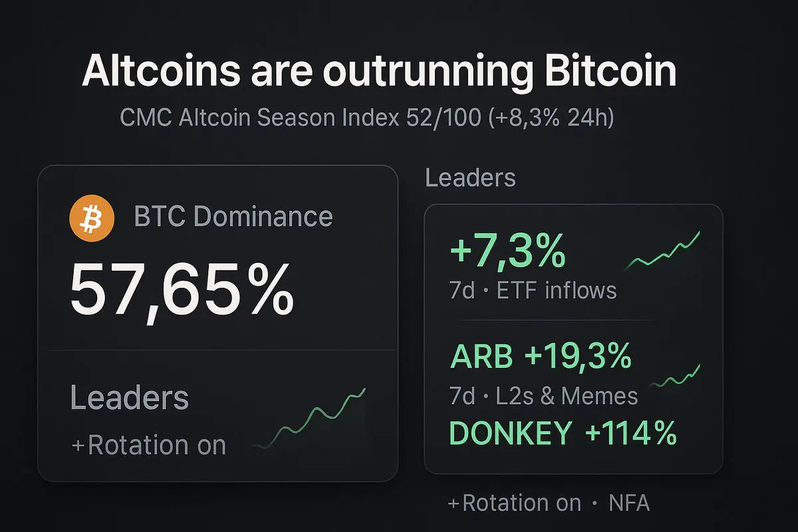Click the 57,65% dominance value
This screenshot has width=798, height=532.
pos(182,291)
